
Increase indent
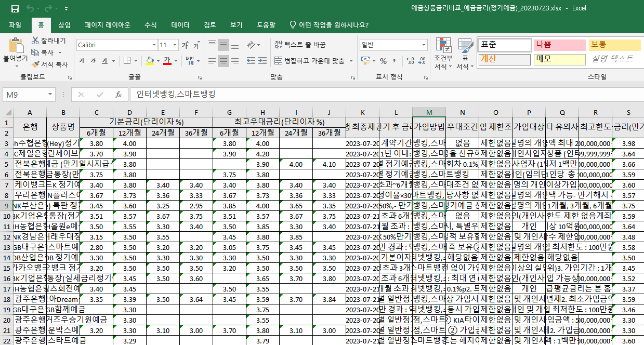coord(262,61)
